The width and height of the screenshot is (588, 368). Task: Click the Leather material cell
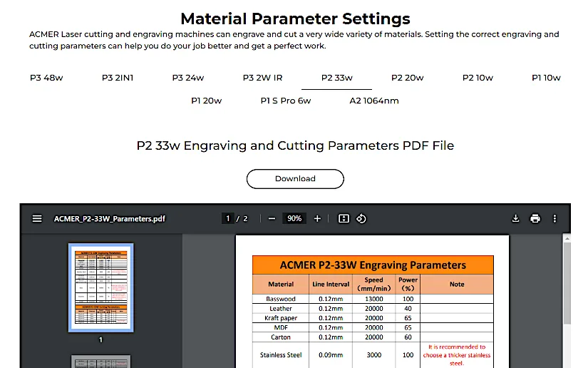point(281,308)
